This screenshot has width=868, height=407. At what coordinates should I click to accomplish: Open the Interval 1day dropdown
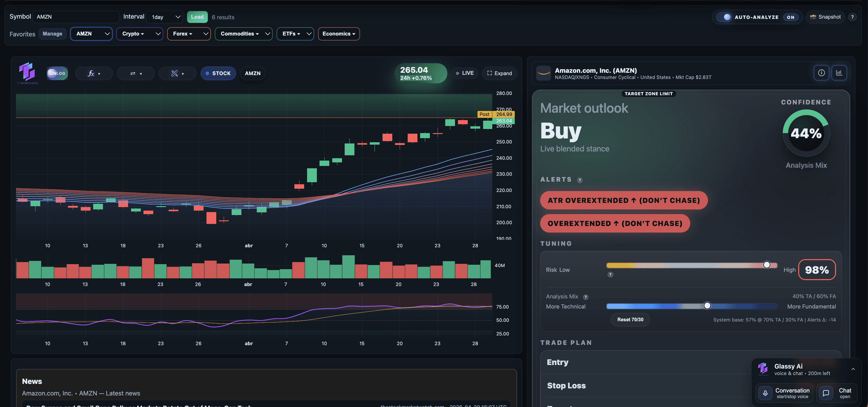tap(165, 17)
